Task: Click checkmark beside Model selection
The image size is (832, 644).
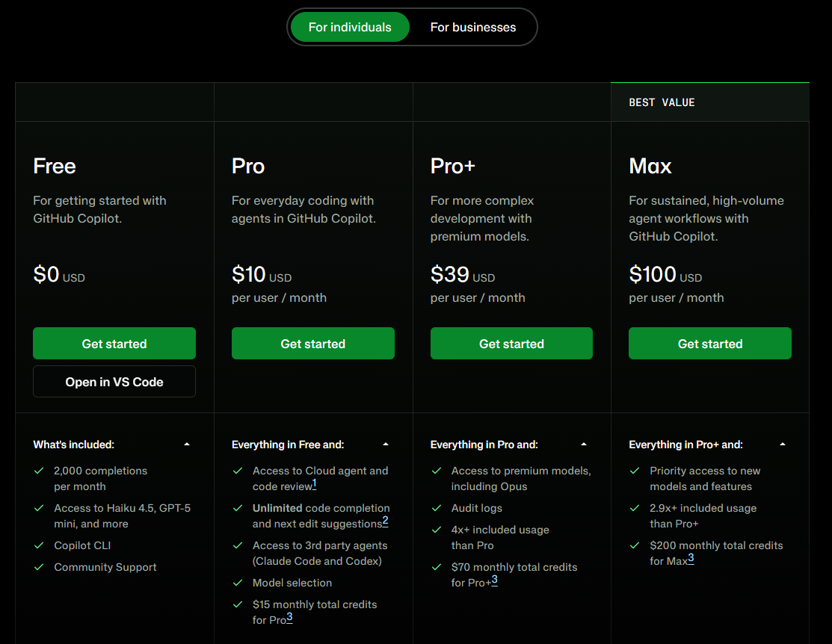Action: (x=238, y=583)
